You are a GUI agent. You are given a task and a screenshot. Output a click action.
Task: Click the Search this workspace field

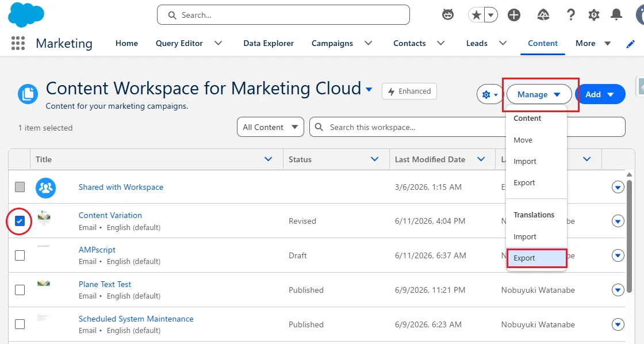tap(467, 127)
